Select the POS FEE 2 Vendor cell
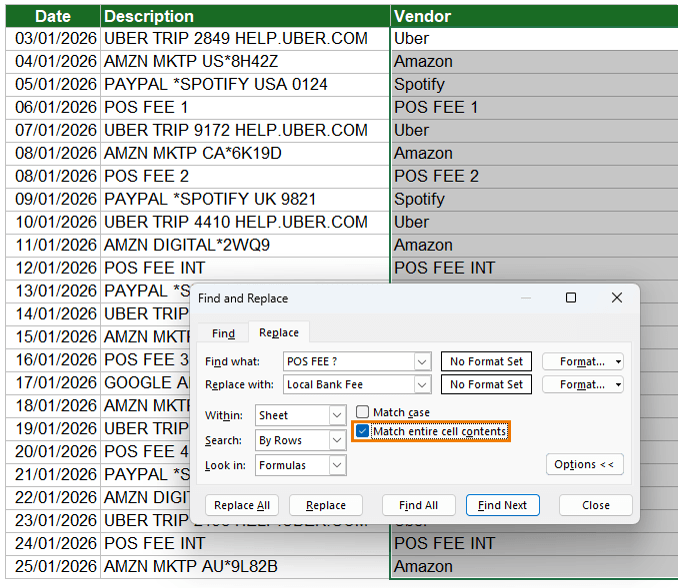 tap(534, 176)
